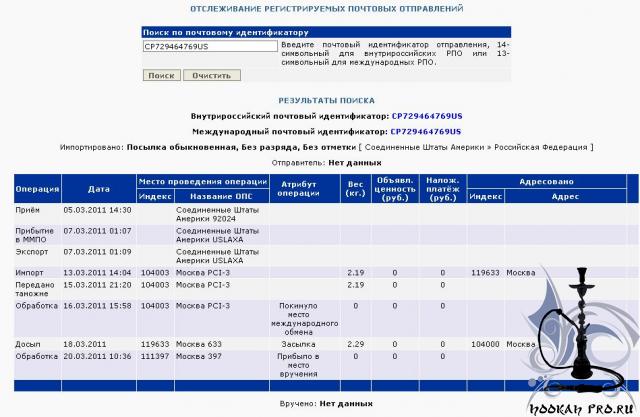The width and height of the screenshot is (640, 417).
Task: Click the Москва 397 office name
Action: point(199,356)
